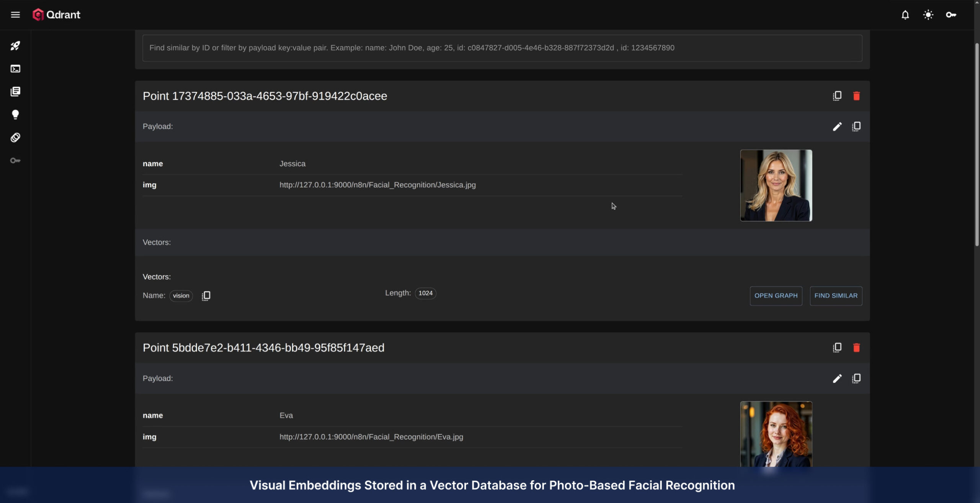Open notifications bell
Screen dimensions: 980x503
coord(905,15)
